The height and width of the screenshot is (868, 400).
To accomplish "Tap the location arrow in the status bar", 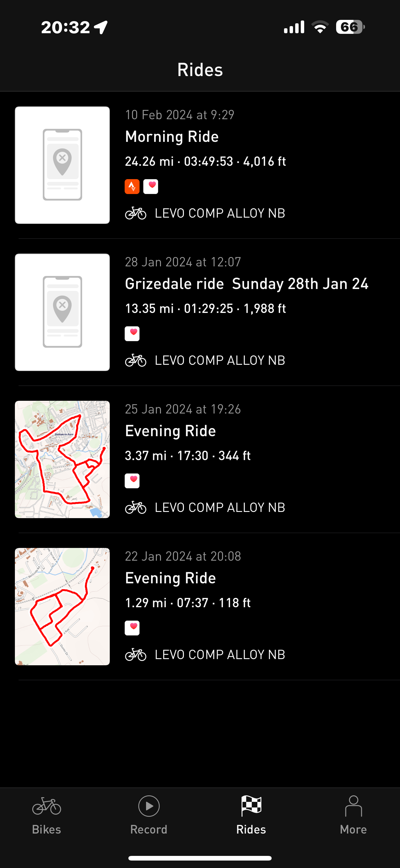I will tap(101, 27).
